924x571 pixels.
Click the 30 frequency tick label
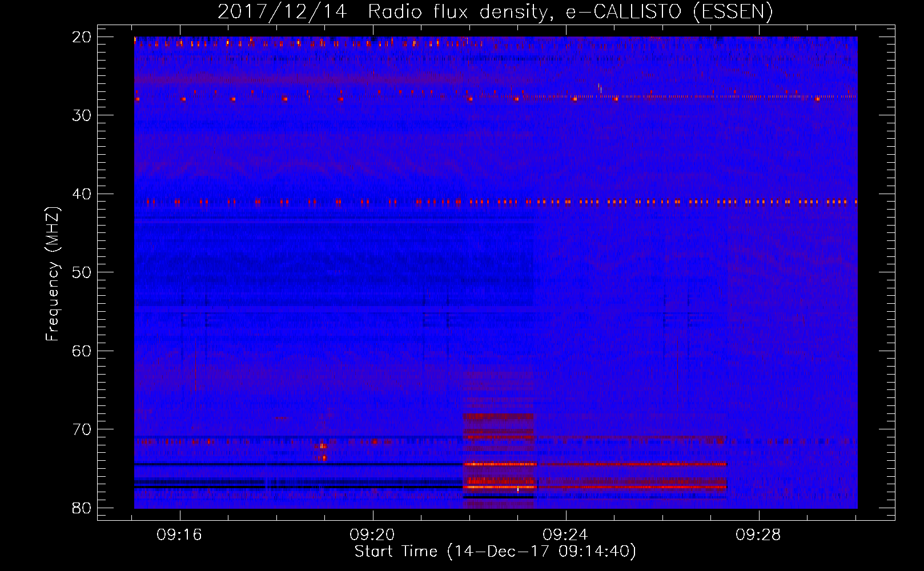point(82,115)
